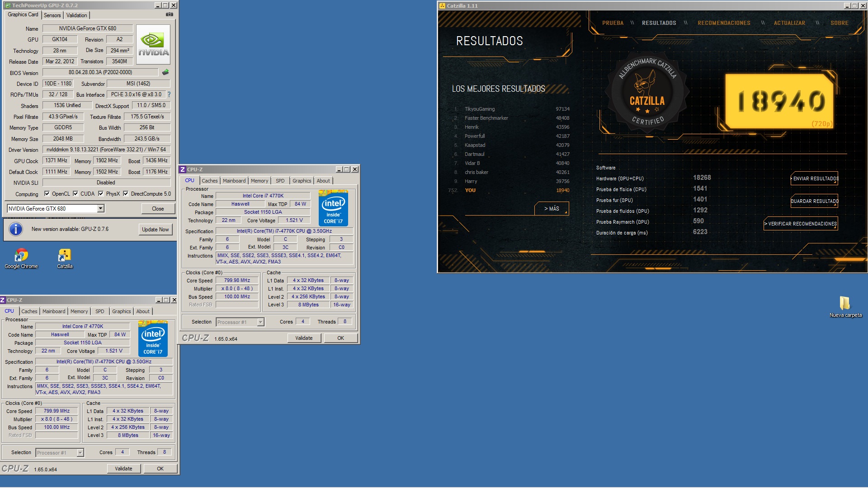
Task: Click ENVIAR RESULTADOS button
Action: tap(815, 178)
